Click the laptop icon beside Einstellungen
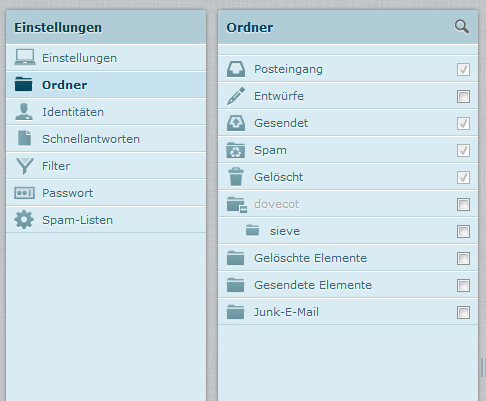This screenshot has height=401, width=486. click(25, 57)
